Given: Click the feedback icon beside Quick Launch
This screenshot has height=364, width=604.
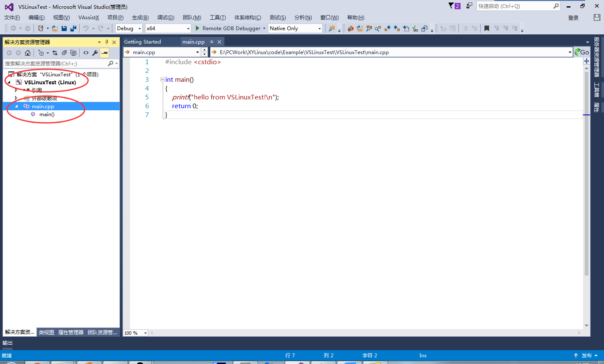Looking at the screenshot, I should pyautogui.click(x=469, y=6).
